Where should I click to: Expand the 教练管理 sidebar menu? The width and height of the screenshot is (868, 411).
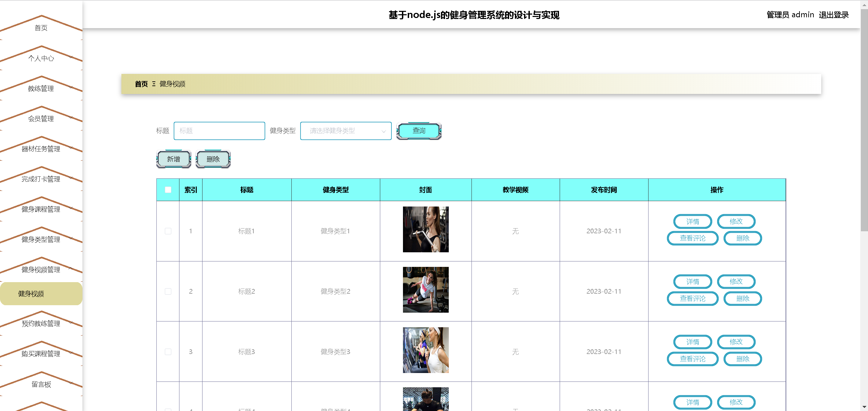pos(41,89)
